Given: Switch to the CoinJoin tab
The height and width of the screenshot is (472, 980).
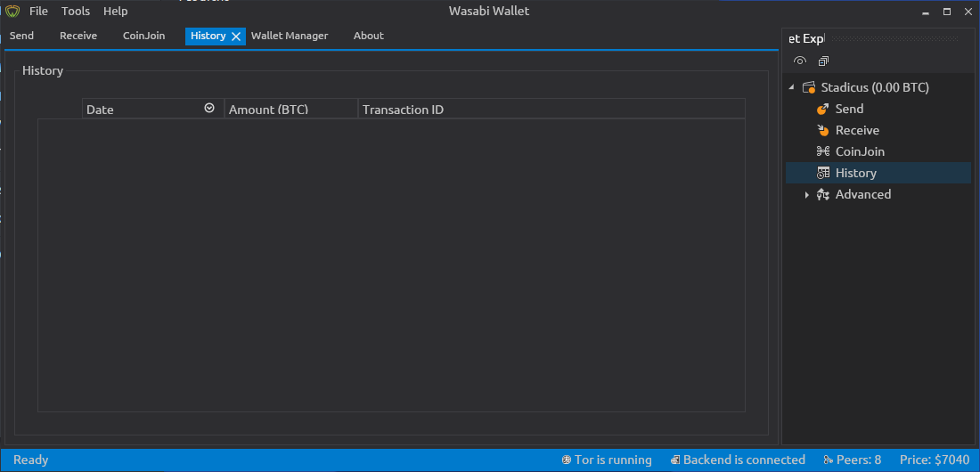Looking at the screenshot, I should click(x=143, y=36).
